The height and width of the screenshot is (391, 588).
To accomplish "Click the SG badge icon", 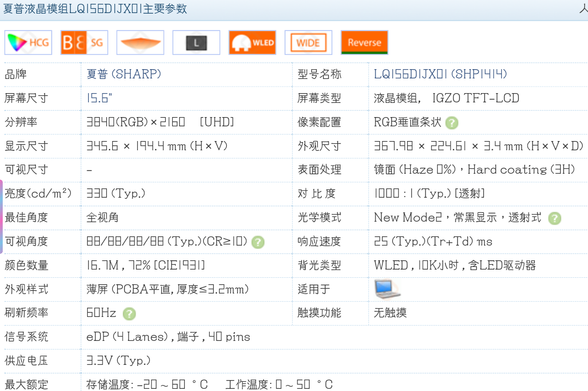I will tap(84, 42).
